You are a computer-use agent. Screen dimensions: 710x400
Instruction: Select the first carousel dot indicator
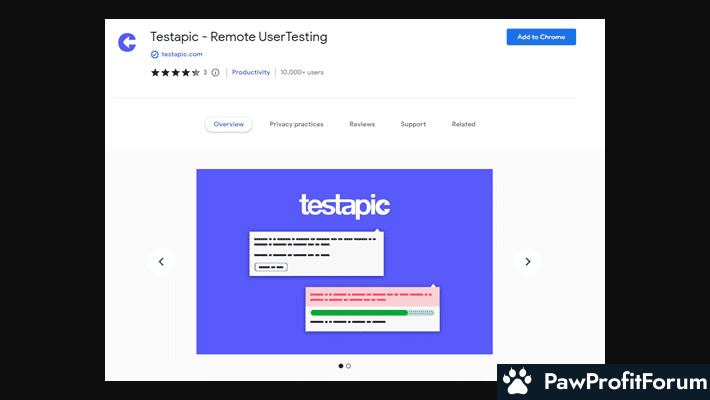click(x=340, y=366)
